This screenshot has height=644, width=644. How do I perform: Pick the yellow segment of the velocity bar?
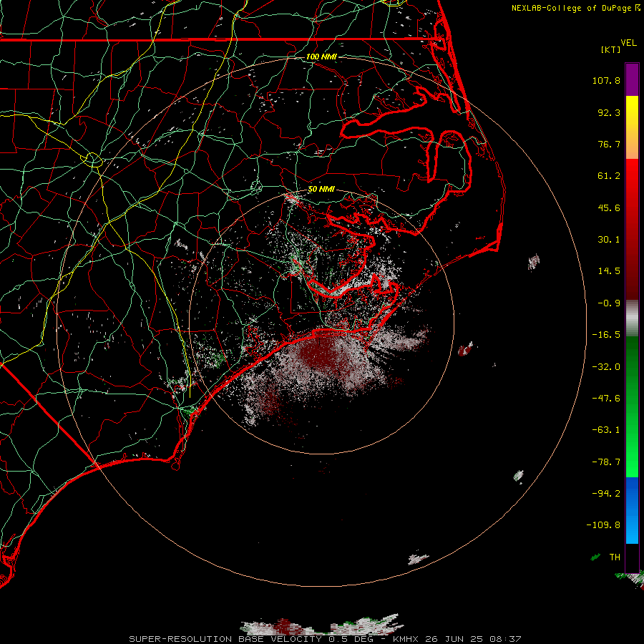632,111
